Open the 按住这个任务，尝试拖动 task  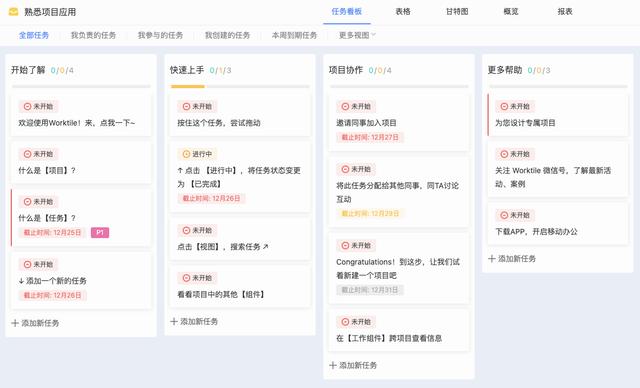point(240,115)
